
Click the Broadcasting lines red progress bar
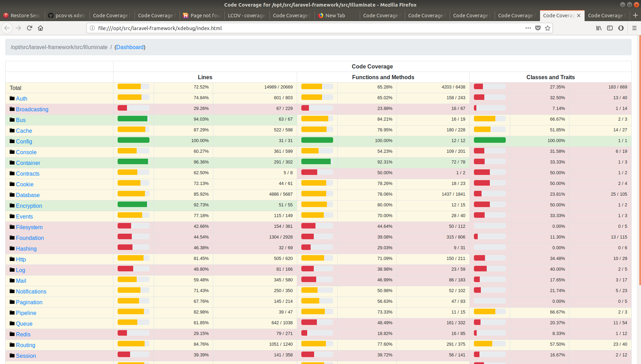click(134, 108)
